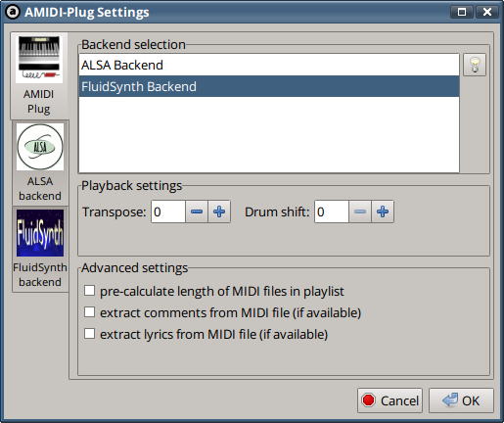Decrease Transpose with the minus button

197,211
